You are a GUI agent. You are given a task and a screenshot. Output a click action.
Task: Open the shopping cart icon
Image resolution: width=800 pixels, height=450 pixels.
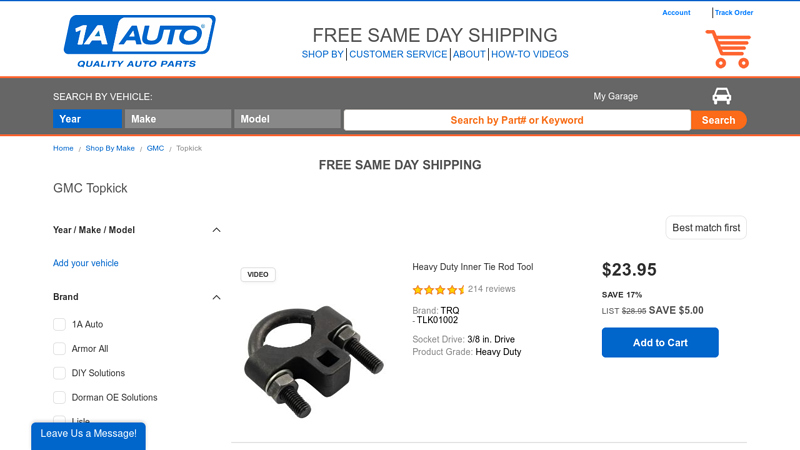click(727, 49)
